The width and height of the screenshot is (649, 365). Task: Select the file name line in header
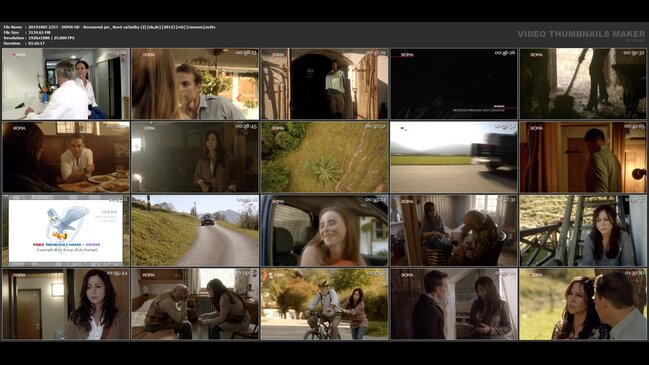pos(110,27)
